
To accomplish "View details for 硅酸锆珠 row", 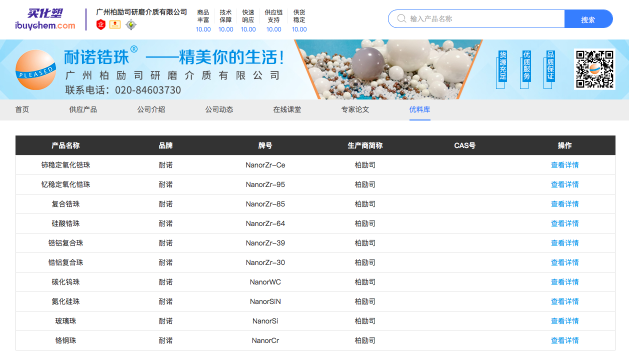I will point(564,223).
